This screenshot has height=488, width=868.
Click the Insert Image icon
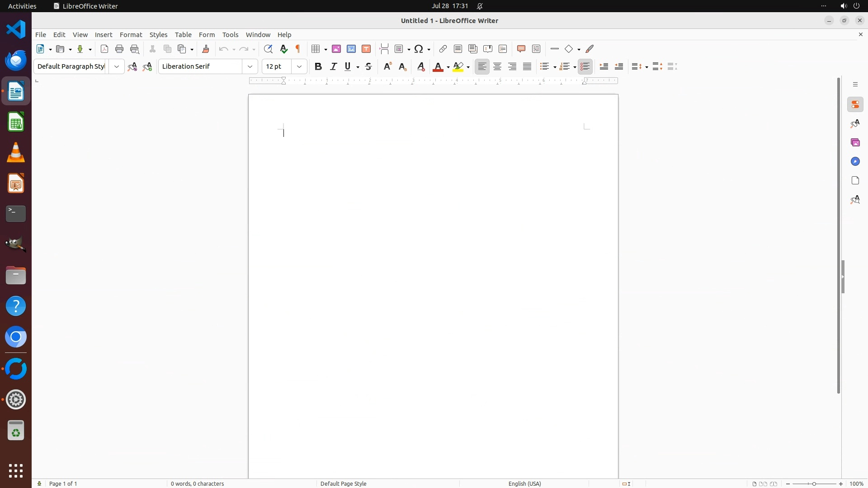(x=336, y=49)
